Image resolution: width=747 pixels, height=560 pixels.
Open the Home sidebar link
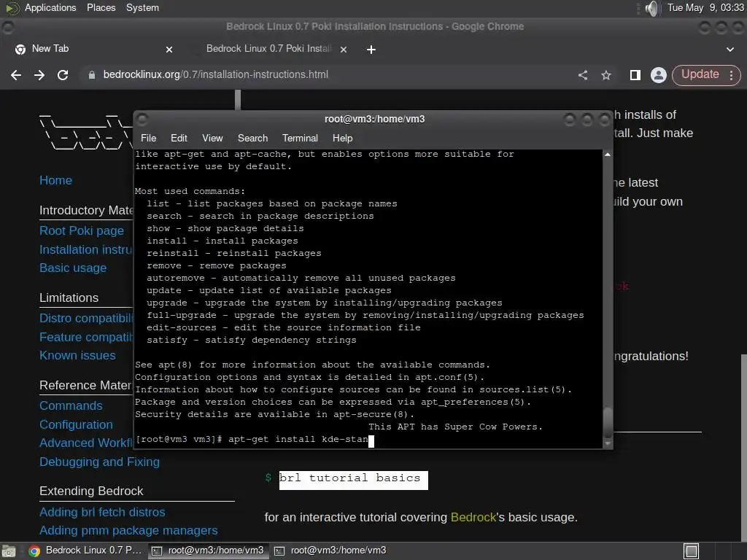point(55,181)
